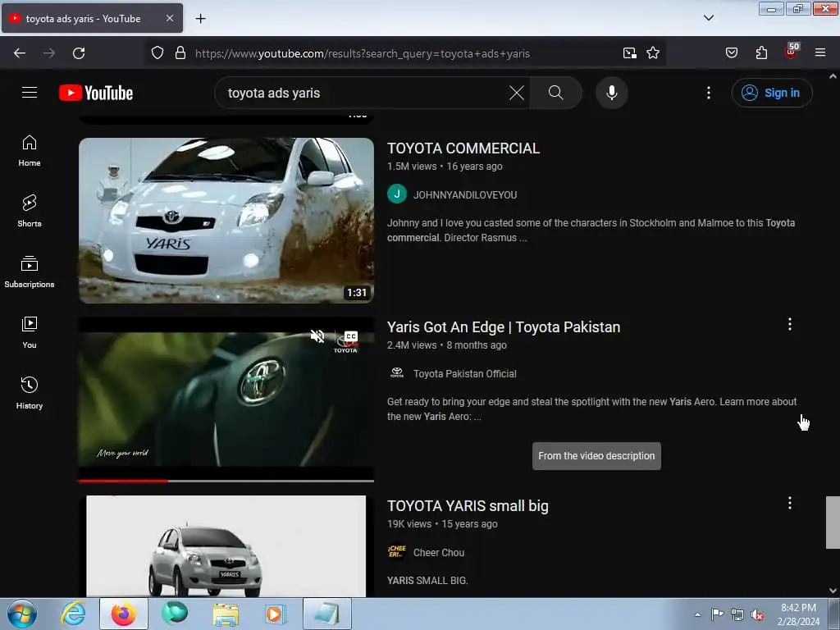Open the Windows Start menu
Screen dimensions: 840x630
[21, 614]
